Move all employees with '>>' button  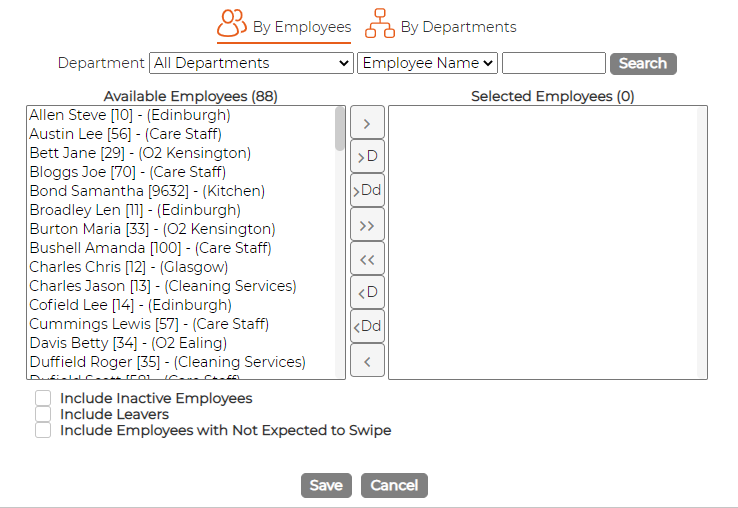click(x=367, y=225)
